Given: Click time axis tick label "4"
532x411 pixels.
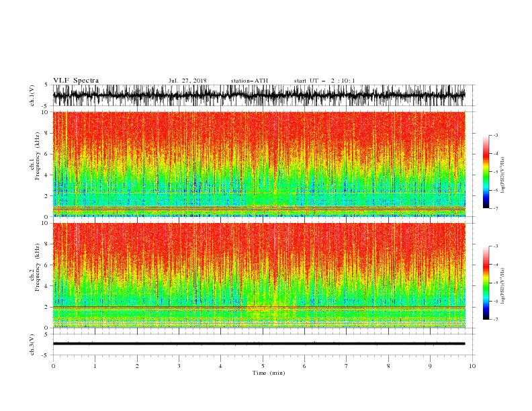Looking at the screenshot, I should [x=220, y=366].
